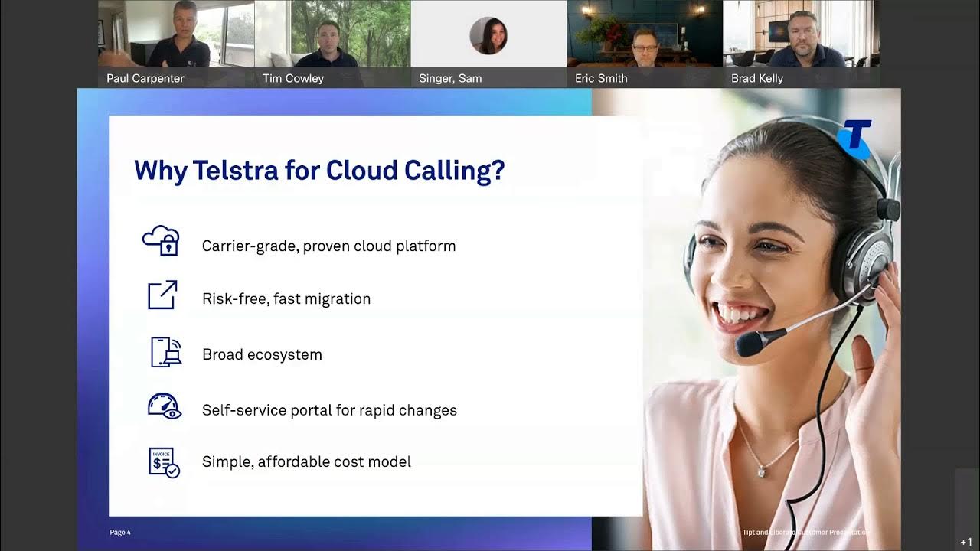Click the 'Tim Cowley' name label

(293, 78)
